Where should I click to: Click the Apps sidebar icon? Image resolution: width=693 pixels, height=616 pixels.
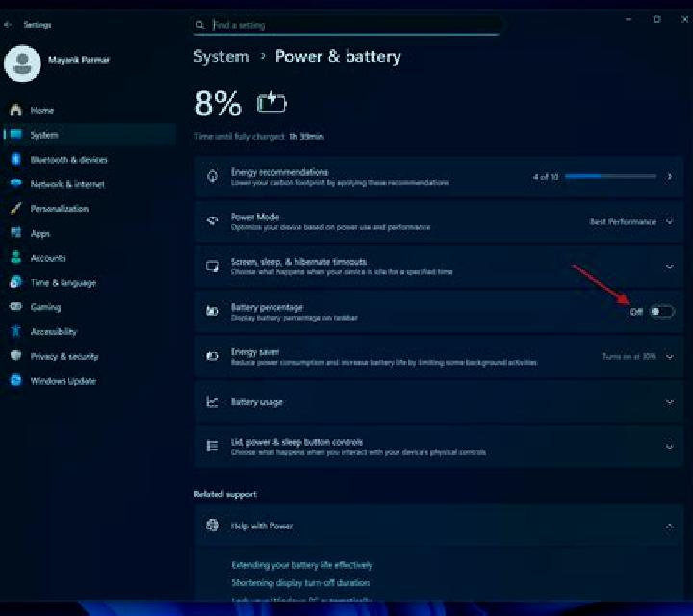click(x=16, y=232)
